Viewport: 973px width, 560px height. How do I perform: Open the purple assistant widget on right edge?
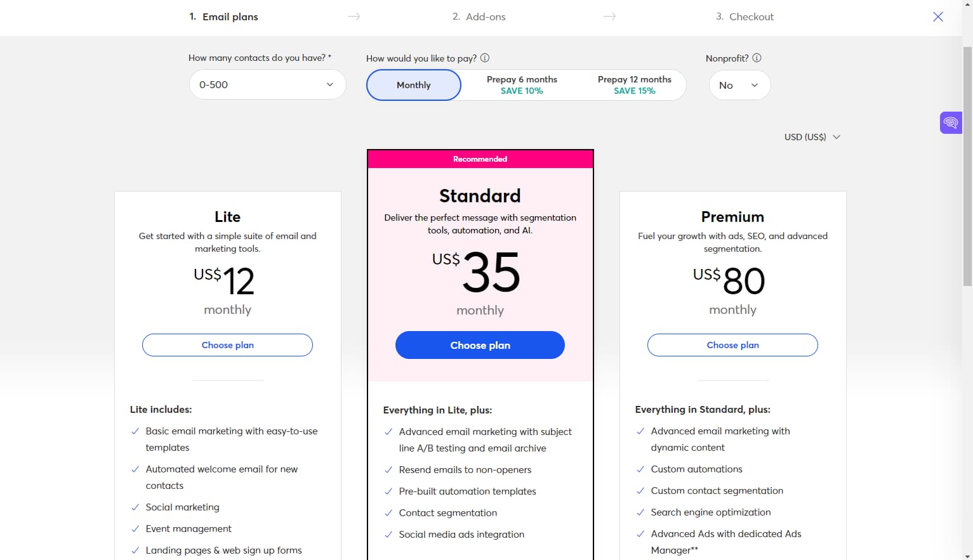(950, 122)
